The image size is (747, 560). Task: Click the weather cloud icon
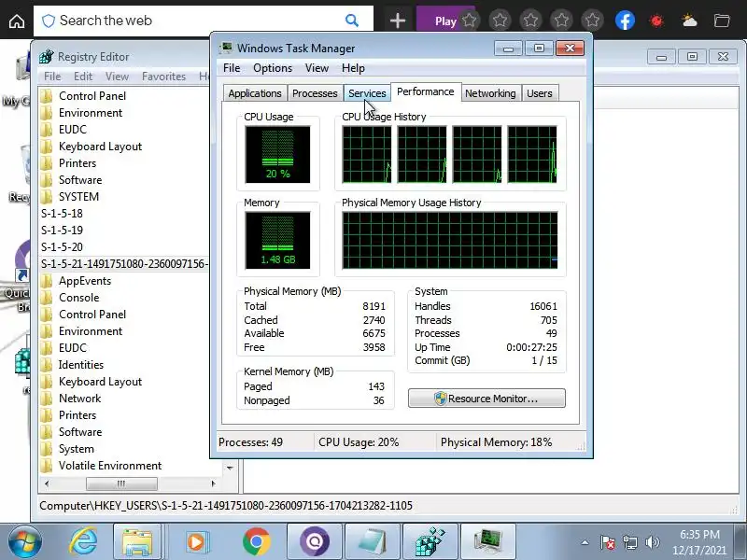pyautogui.click(x=689, y=21)
